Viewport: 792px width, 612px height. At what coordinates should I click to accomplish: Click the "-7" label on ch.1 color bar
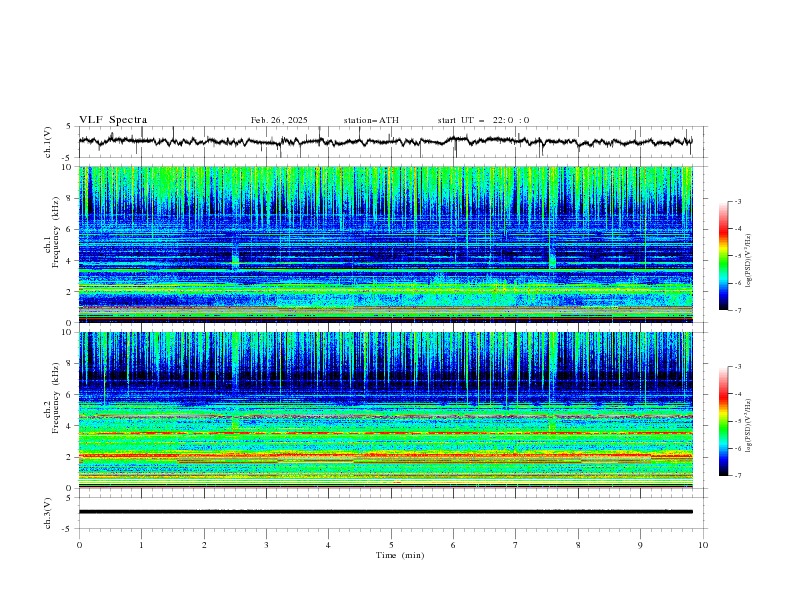pyautogui.click(x=738, y=310)
